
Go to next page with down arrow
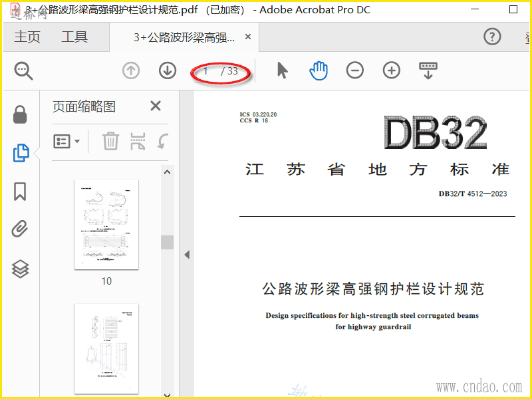tap(168, 71)
